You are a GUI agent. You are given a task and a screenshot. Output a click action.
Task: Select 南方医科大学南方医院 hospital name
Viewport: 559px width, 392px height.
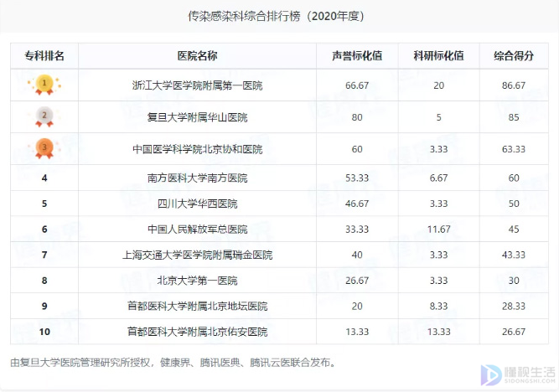click(197, 178)
